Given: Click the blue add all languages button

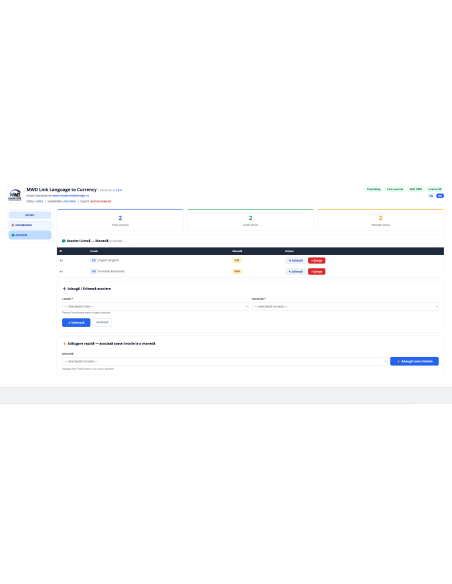Looking at the screenshot, I should [414, 361].
